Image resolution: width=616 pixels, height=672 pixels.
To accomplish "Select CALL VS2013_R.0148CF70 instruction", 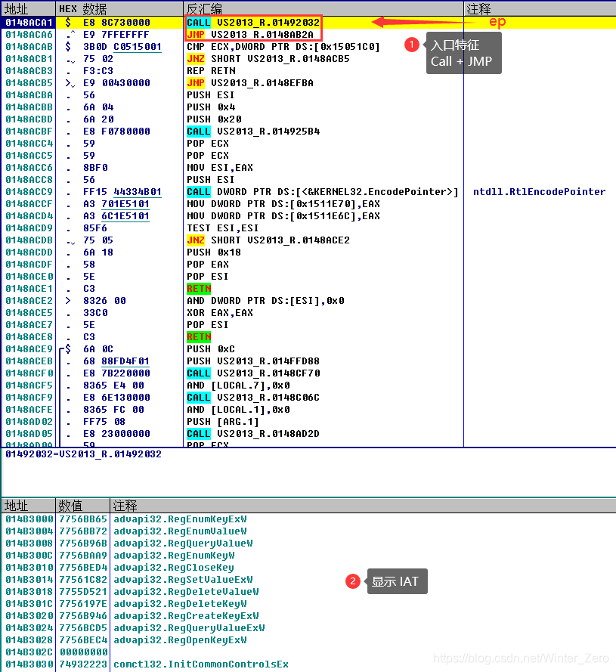I will 253,373.
